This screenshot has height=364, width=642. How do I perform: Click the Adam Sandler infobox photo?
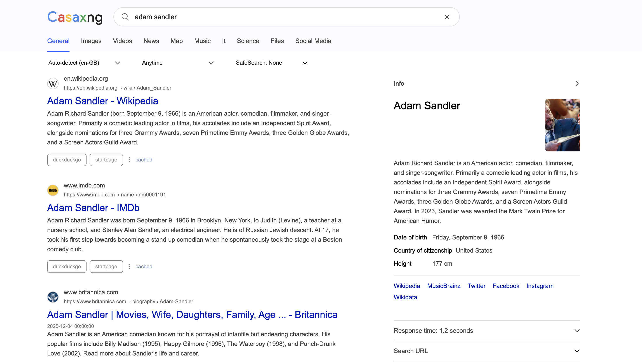(x=562, y=125)
